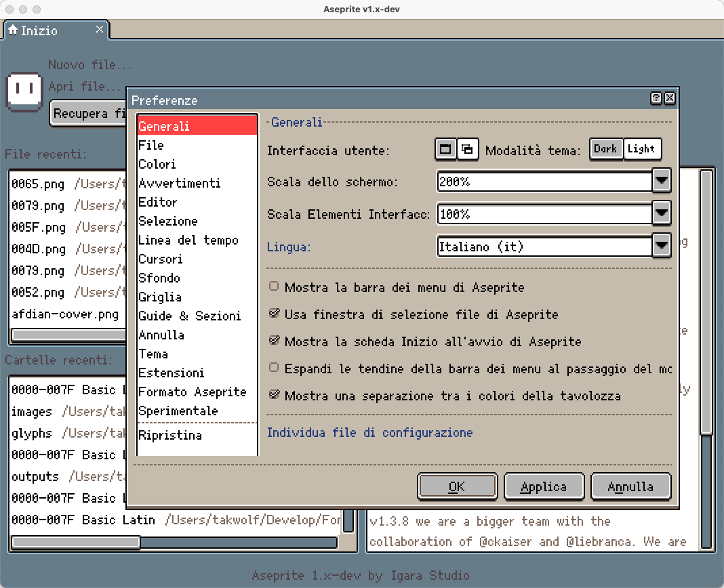Image resolution: width=724 pixels, height=588 pixels.
Task: Open the Scala dello schermo dropdown arrow
Action: click(661, 180)
